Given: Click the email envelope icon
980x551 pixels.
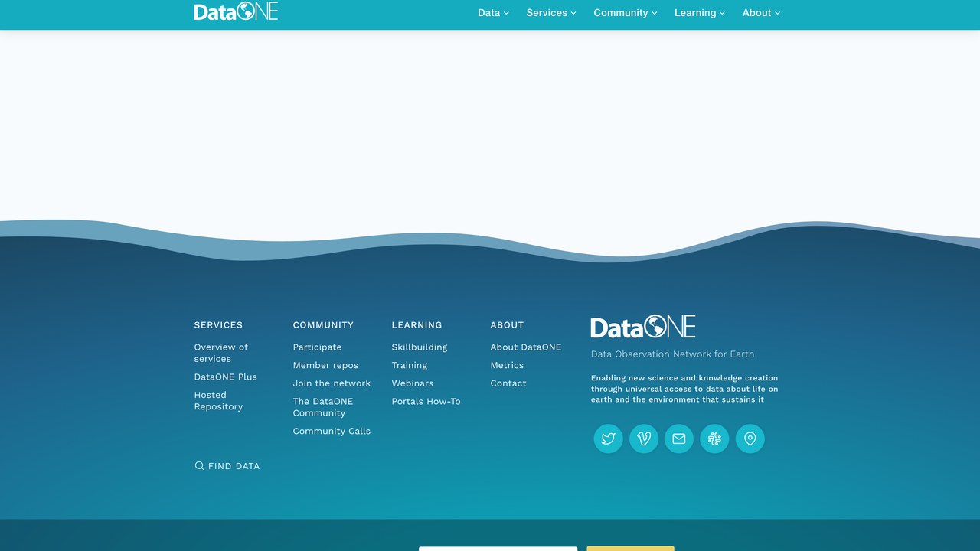Looking at the screenshot, I should [679, 439].
